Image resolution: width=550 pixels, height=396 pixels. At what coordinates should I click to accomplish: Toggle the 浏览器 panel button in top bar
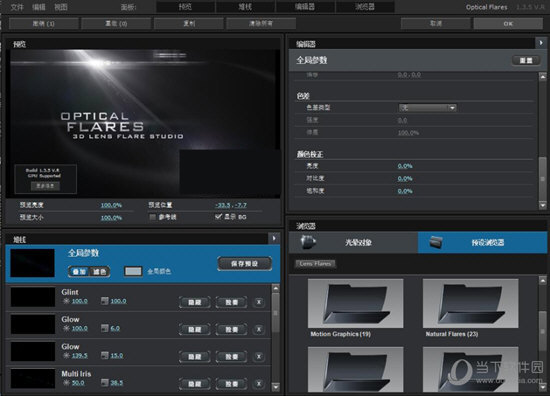(x=365, y=7)
